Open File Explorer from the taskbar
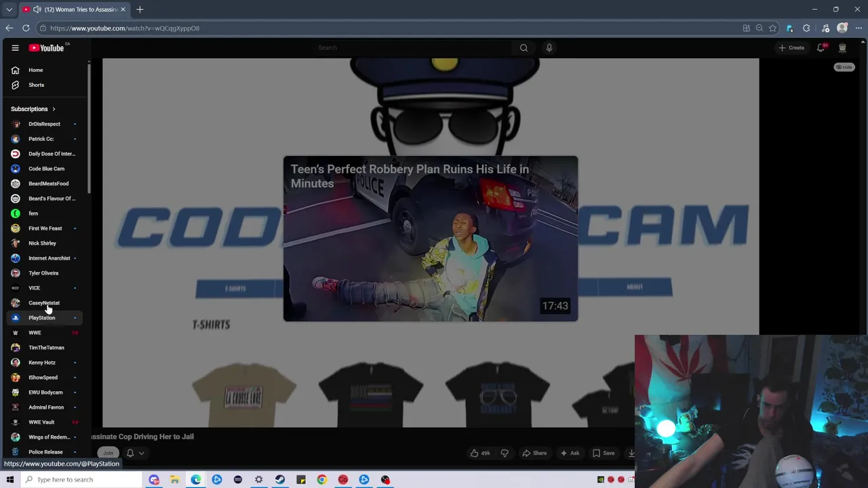 click(174, 479)
